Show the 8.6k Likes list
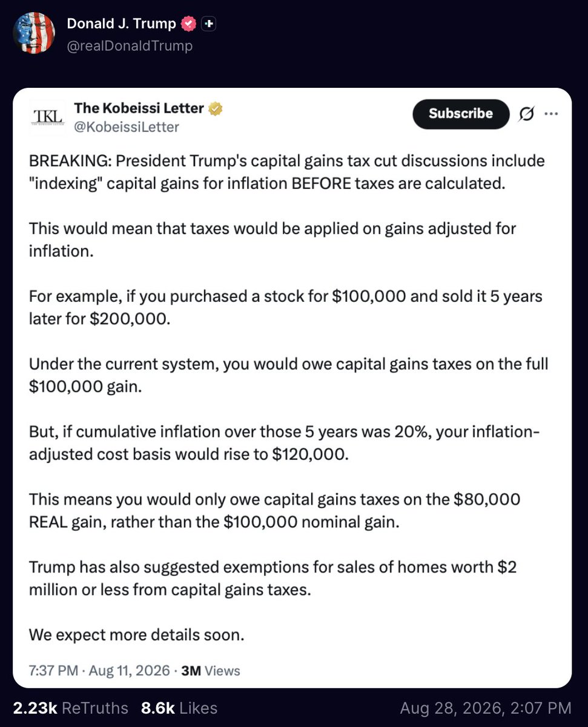588x727 pixels. 179,708
